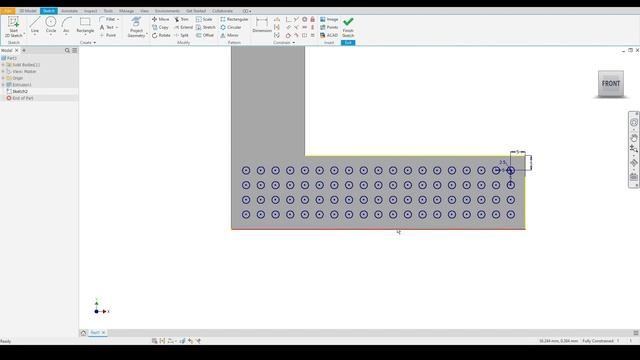Screen dimensions: 640x360
Task: Open the File menu
Action: 7,11
